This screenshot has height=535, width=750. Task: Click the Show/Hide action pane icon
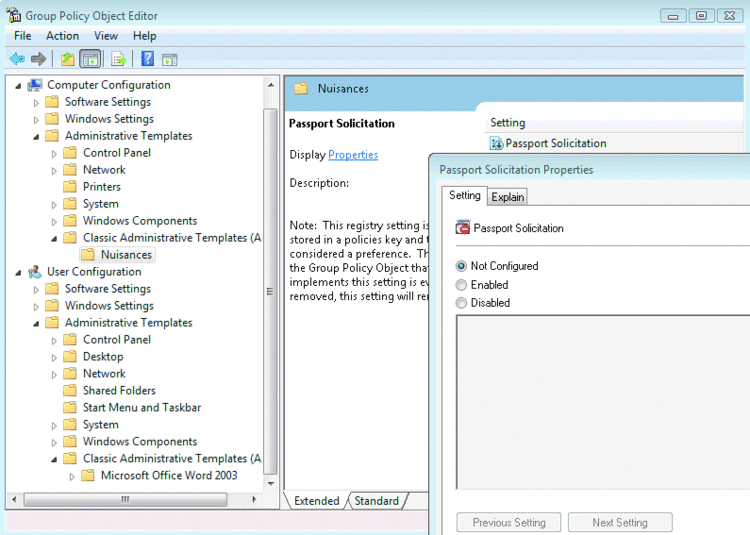click(170, 59)
